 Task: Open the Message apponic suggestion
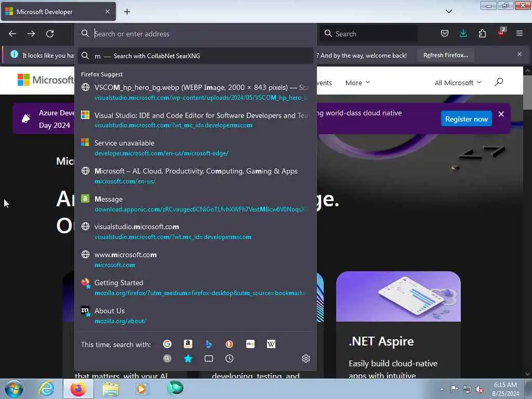196,204
